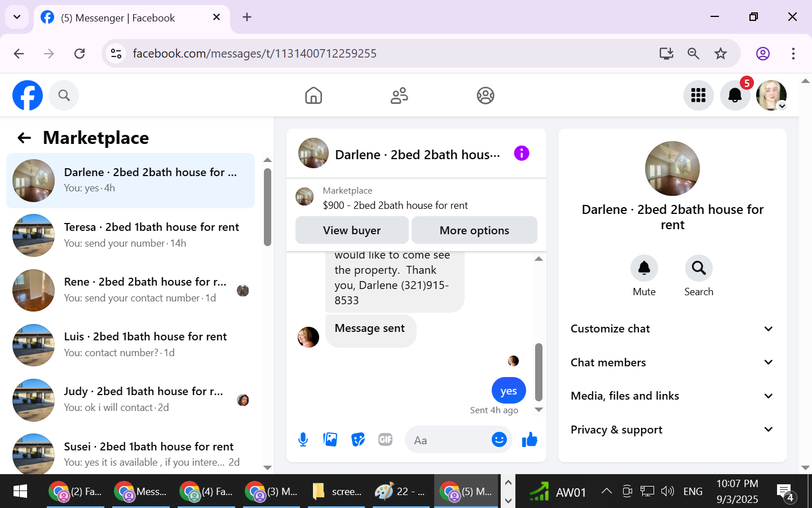Viewport: 812px width, 508px height.
Task: Open the Facebook search magnifier
Action: click(x=64, y=95)
